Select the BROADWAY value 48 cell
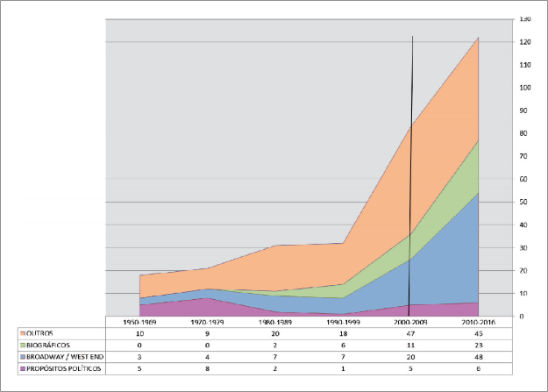Image resolution: width=548 pixels, height=392 pixels. 480,358
